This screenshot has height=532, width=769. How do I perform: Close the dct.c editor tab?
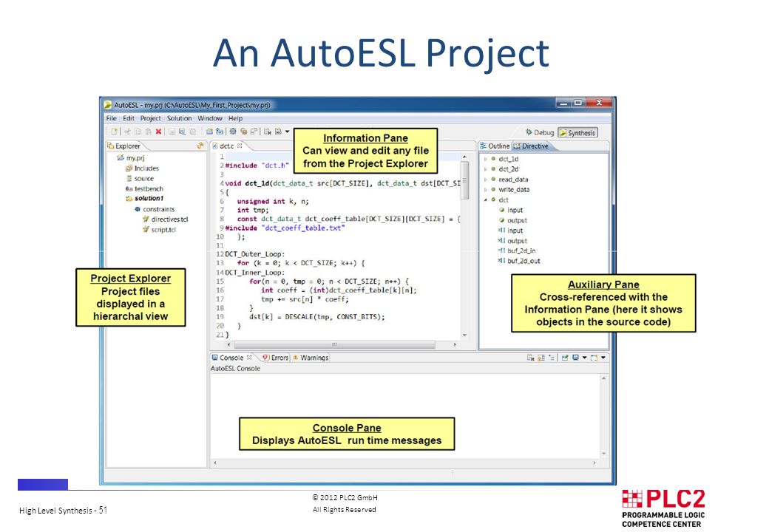pos(240,146)
